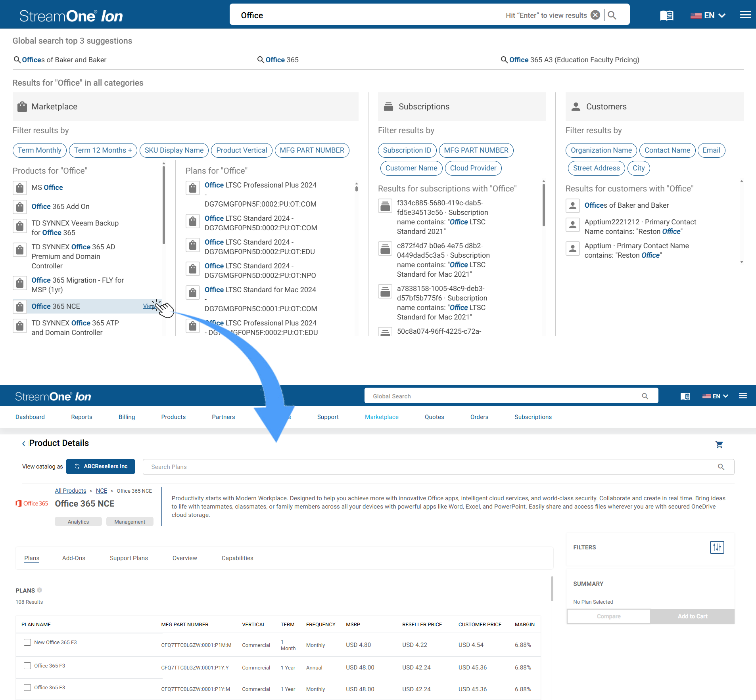Check the Office 365 F3 Annual plan
Viewport: 756px width, 700px height.
(x=27, y=666)
